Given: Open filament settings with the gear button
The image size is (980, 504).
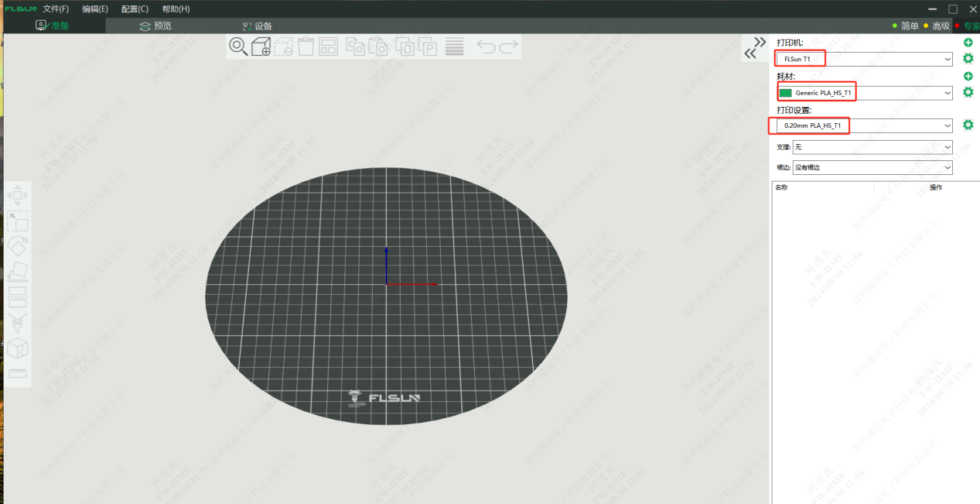Looking at the screenshot, I should click(968, 92).
